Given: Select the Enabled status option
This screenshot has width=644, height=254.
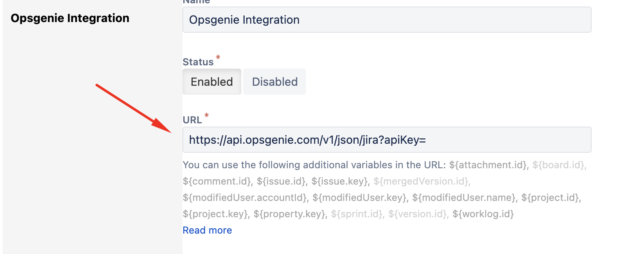Looking at the screenshot, I should click(x=212, y=82).
